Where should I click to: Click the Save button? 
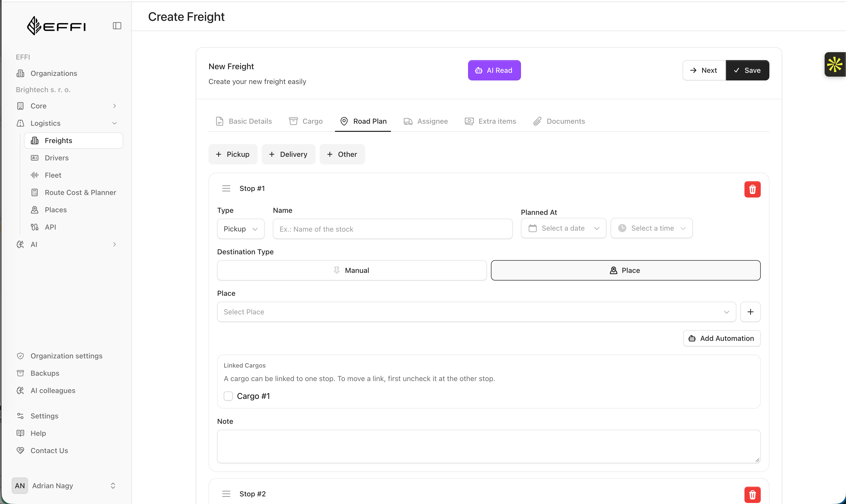tap(747, 70)
